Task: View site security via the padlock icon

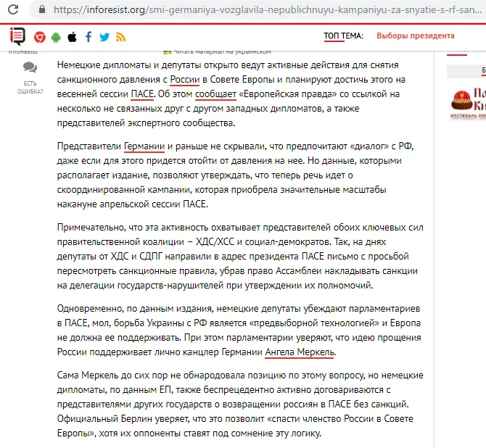Action: pos(42,9)
